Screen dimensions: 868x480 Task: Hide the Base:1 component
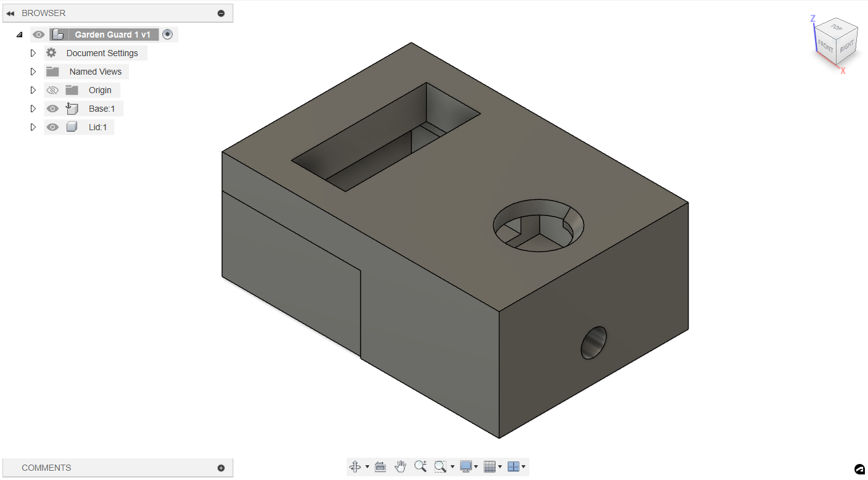pos(53,109)
